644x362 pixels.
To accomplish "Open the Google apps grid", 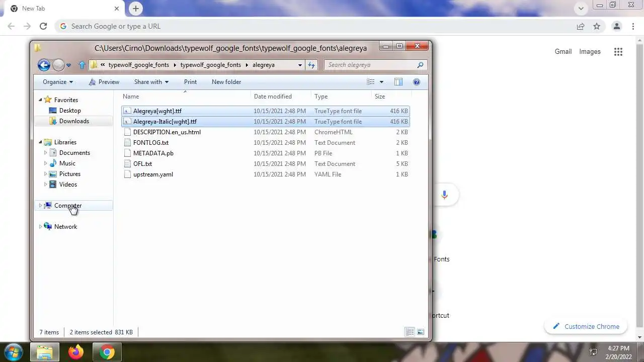I will 618,51.
